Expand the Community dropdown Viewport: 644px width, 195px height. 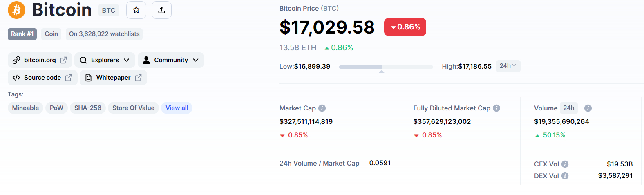(x=171, y=60)
